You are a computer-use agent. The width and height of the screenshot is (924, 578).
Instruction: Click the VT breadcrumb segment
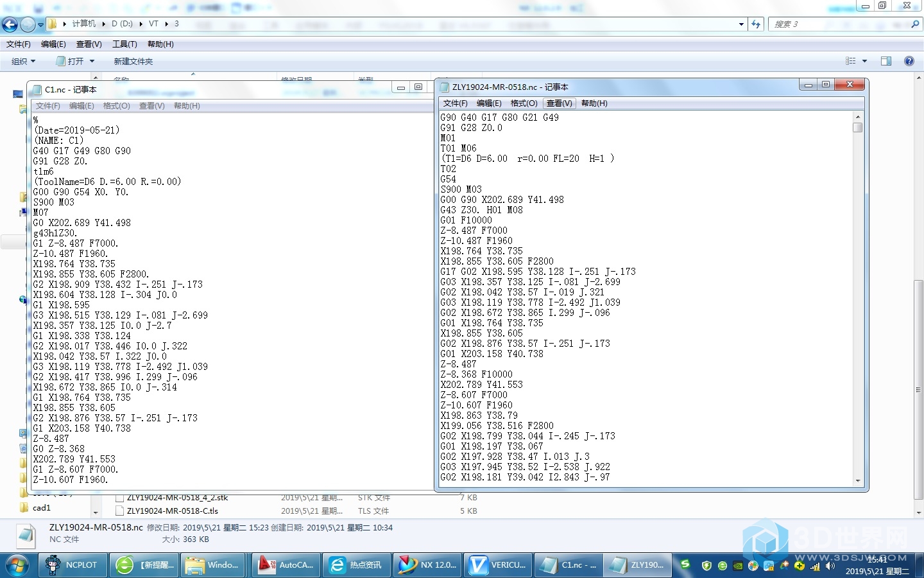154,24
